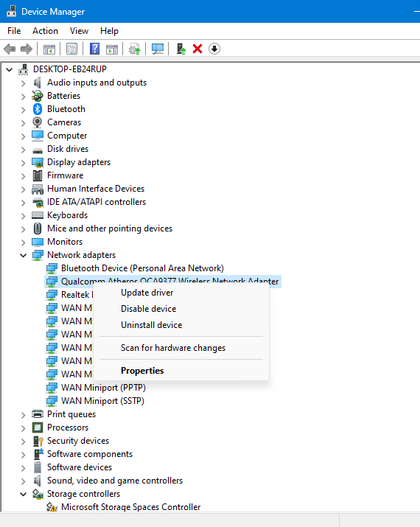The image size is (420, 527).
Task: Collapse the Storage controllers chevron
Action: 23,494
